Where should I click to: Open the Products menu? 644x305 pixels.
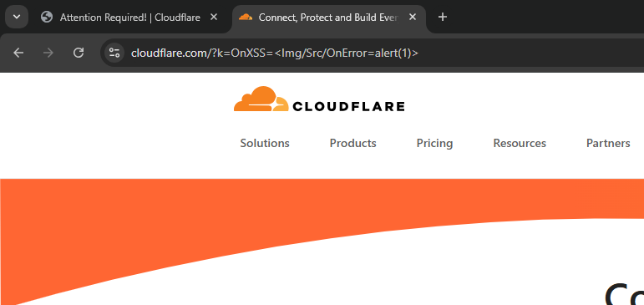tap(352, 143)
